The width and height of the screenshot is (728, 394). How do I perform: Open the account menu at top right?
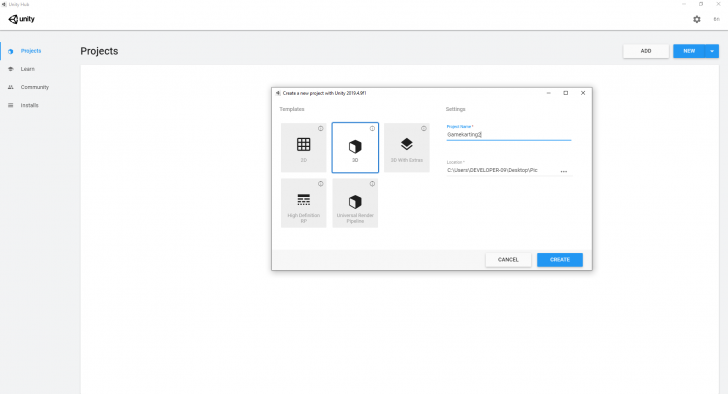(x=716, y=19)
